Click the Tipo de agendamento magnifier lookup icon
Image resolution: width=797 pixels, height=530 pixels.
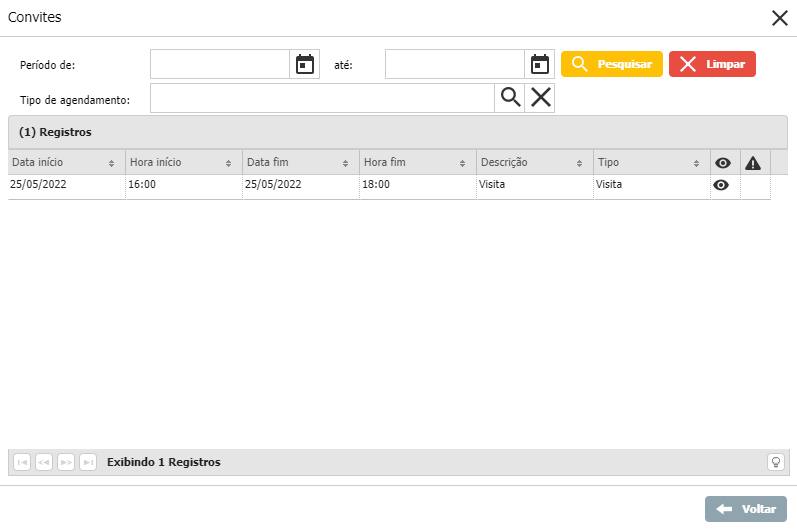[510, 97]
